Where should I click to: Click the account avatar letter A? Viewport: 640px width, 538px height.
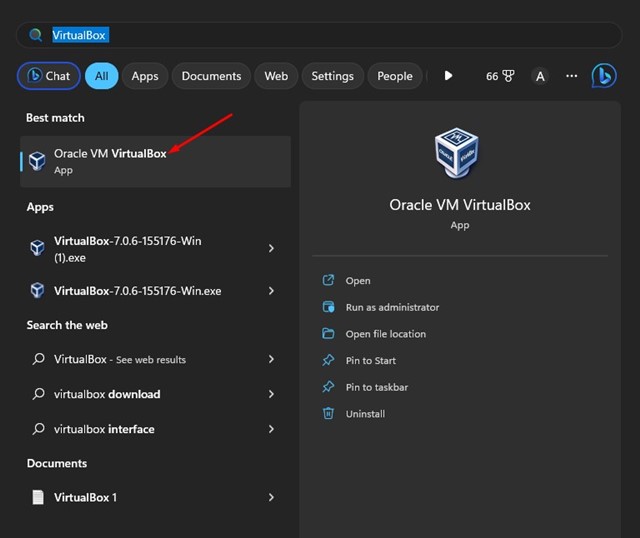[x=540, y=76]
